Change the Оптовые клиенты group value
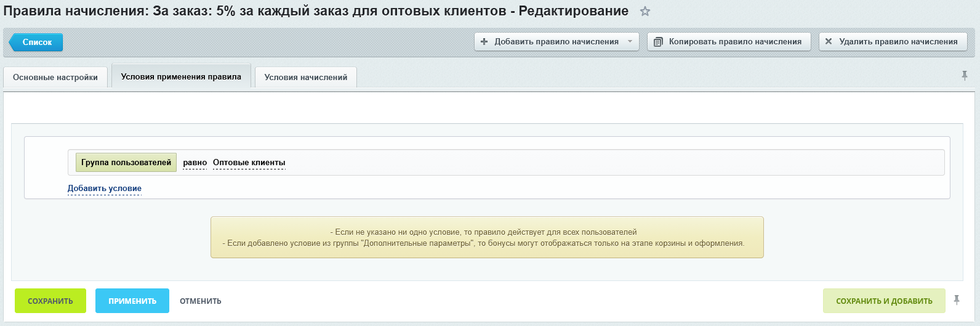The height and width of the screenshot is (326, 980). click(x=249, y=163)
